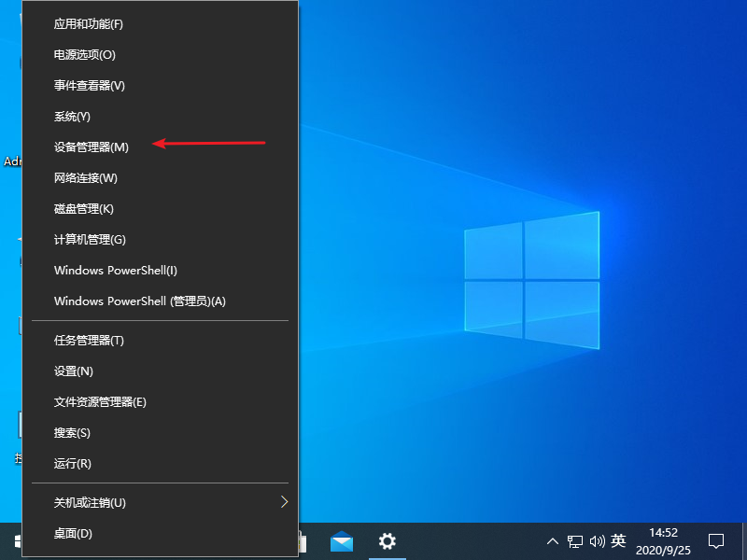This screenshot has width=747, height=560.
Task: Select 桌面(D) to show the desktop
Action: tap(72, 533)
